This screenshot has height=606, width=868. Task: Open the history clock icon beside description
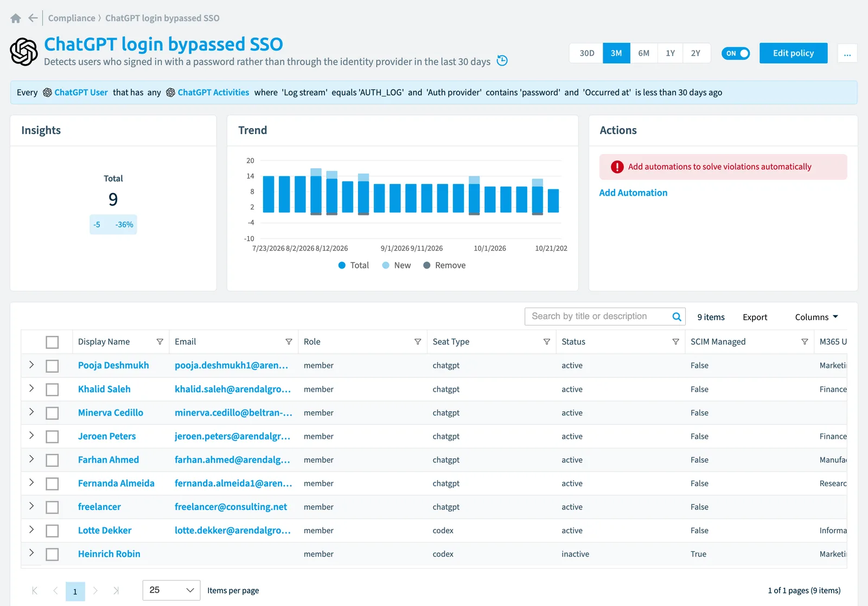(x=502, y=61)
